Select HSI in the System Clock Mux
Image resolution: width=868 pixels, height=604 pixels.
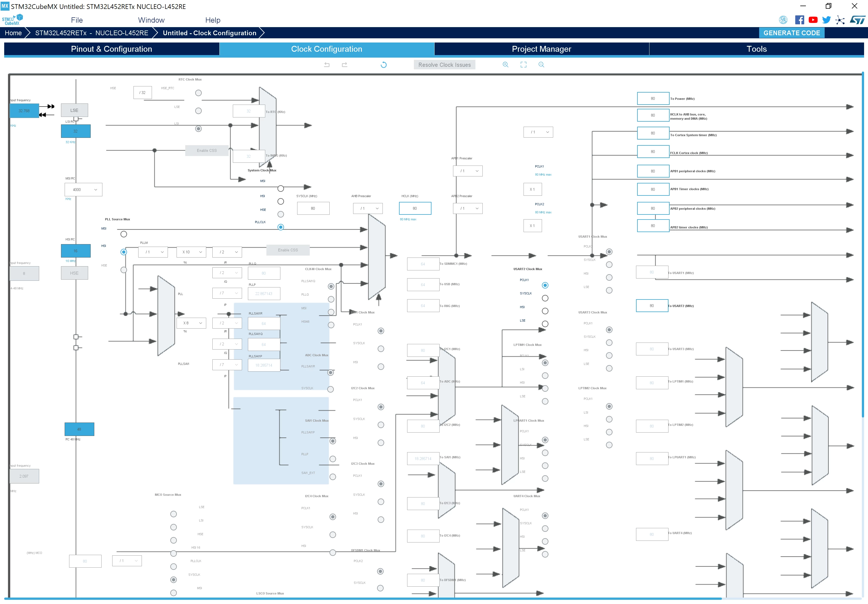click(x=280, y=201)
